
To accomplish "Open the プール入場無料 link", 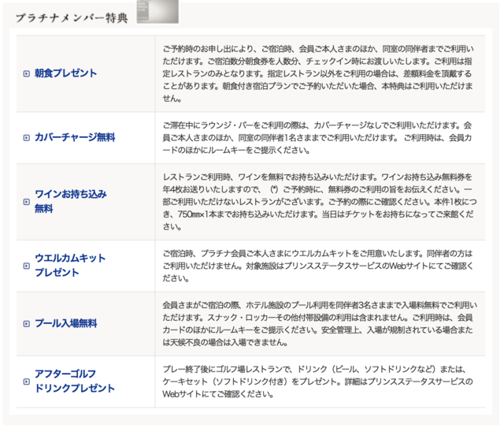I will (x=65, y=323).
